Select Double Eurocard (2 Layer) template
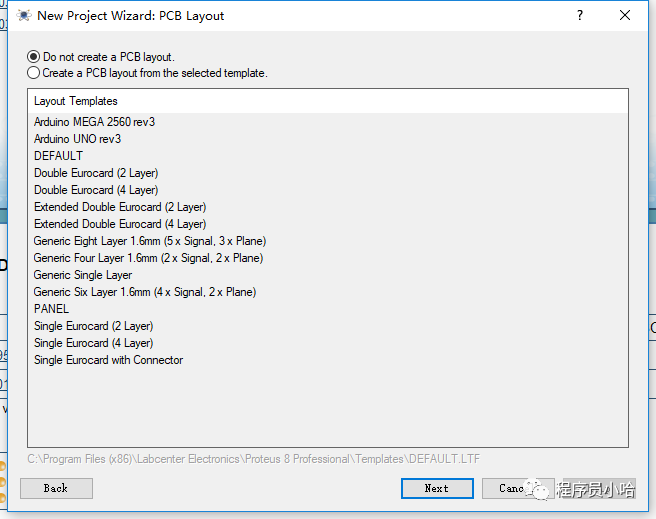The image size is (656, 519). point(95,173)
